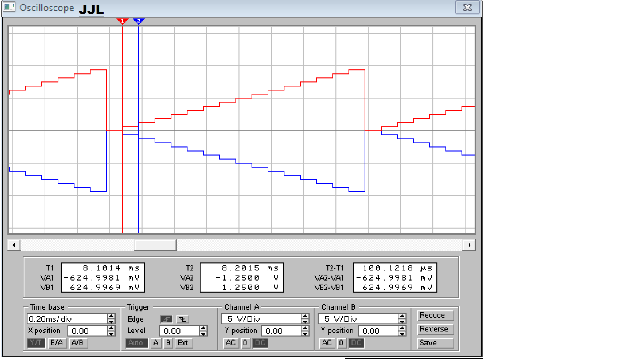Click the trigger Level input field
This screenshot has width=644, height=362.
pyautogui.click(x=179, y=331)
